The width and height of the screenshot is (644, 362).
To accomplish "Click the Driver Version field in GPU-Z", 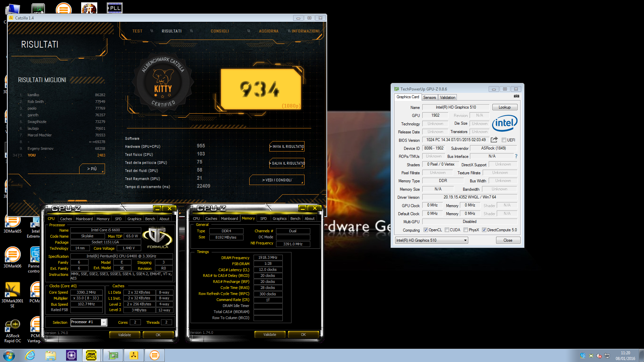I will click(x=469, y=197).
